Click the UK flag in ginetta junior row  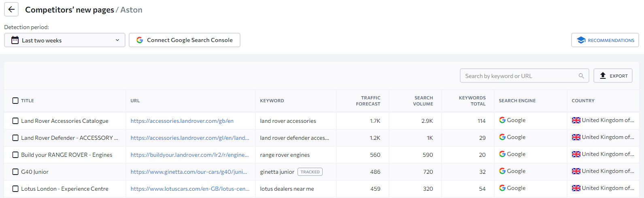(576, 171)
